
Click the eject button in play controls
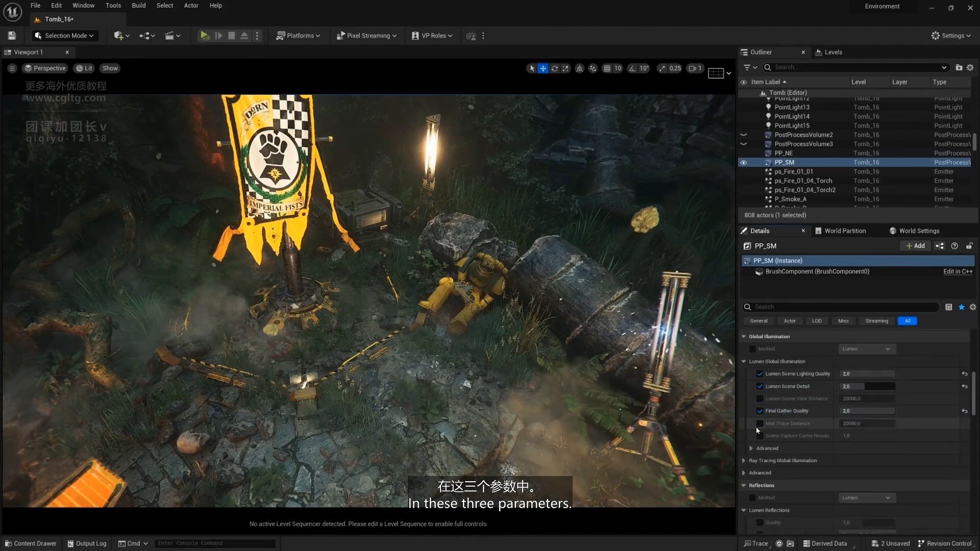pos(244,36)
